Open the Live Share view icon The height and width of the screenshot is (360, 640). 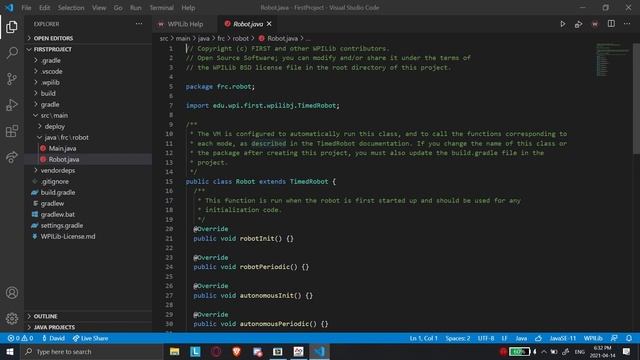pos(12,157)
